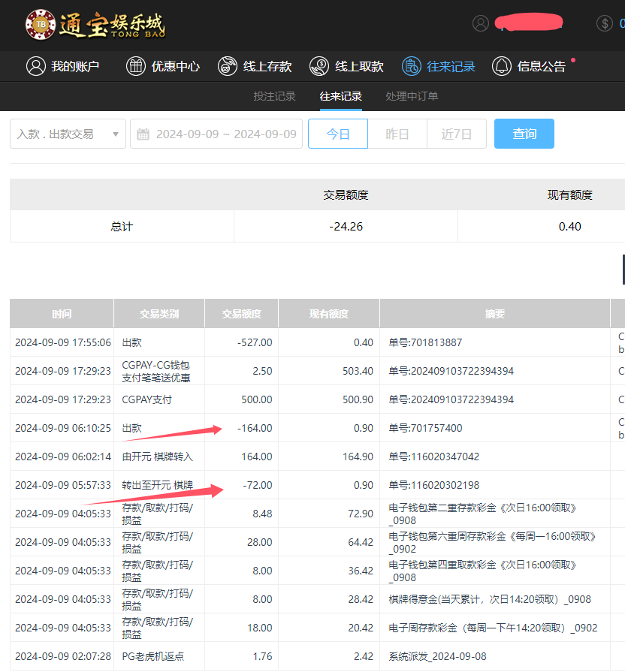Click the masked username field in header
Screen dimensions: 625x672
[529, 23]
